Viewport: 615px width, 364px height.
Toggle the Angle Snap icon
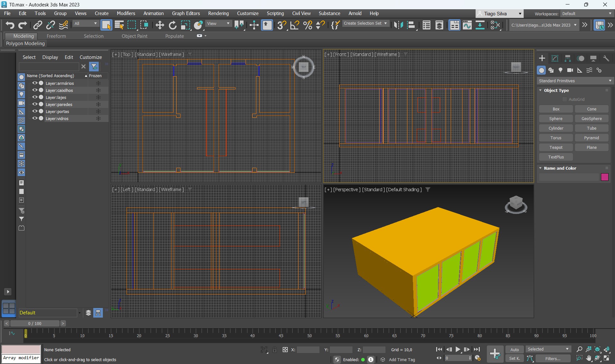(x=295, y=25)
